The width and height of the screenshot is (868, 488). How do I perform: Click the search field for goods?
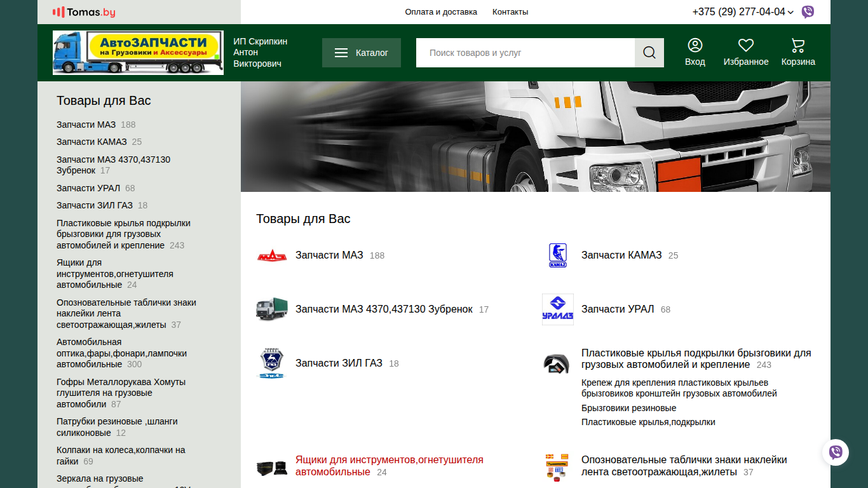(526, 53)
